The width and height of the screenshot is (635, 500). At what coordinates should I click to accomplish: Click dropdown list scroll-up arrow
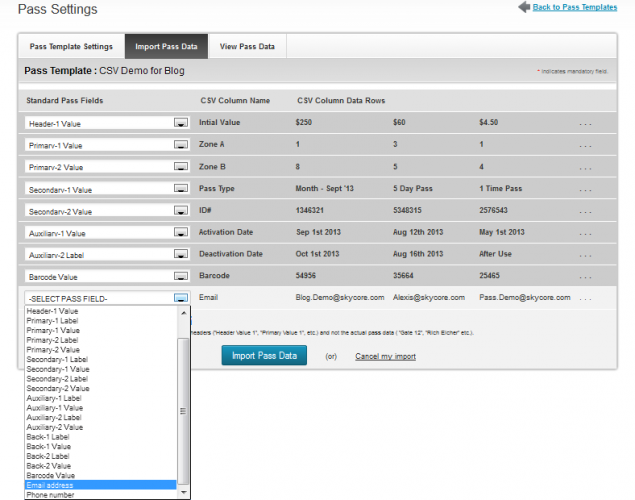coord(183,313)
